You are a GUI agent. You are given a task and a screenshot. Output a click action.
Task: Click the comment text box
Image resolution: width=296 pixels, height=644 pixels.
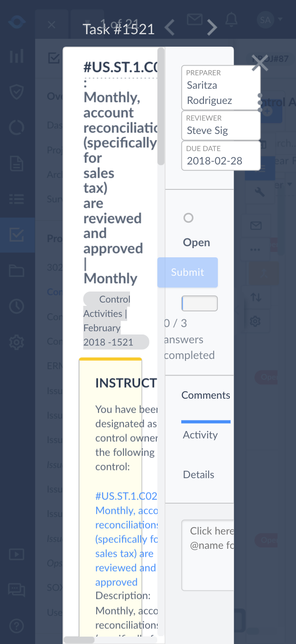click(x=208, y=555)
